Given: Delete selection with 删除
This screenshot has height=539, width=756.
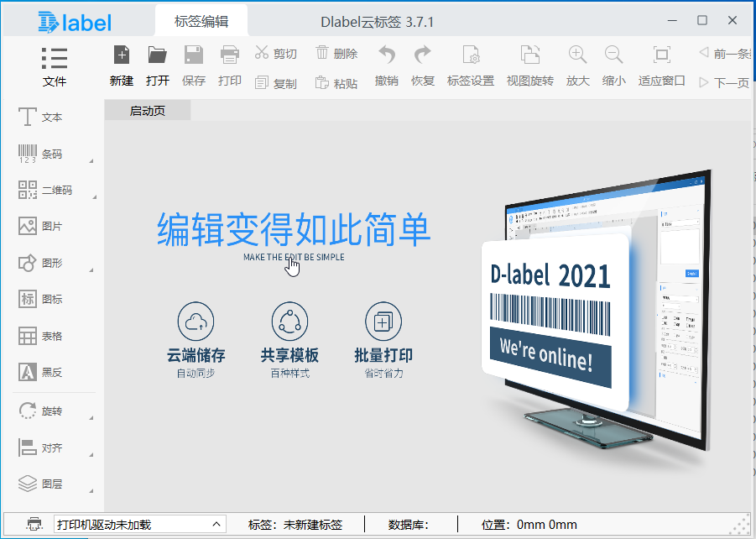Looking at the screenshot, I should [x=336, y=53].
